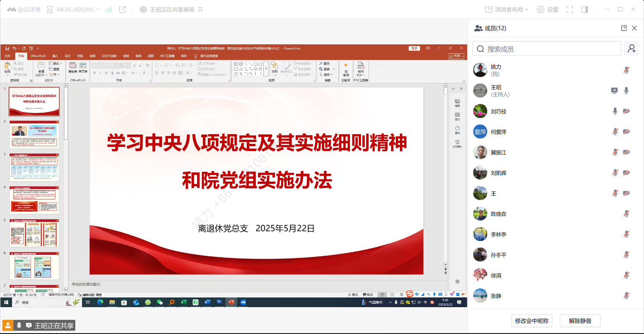Toggle 刘巧枝's camera-off icon
This screenshot has width=644, height=334.
tap(627, 111)
